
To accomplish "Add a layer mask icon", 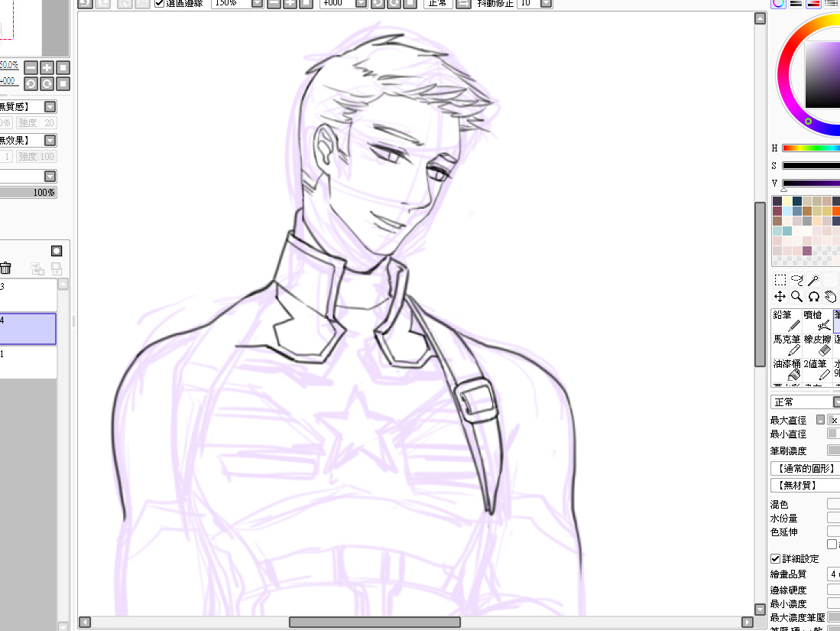I will (x=57, y=251).
